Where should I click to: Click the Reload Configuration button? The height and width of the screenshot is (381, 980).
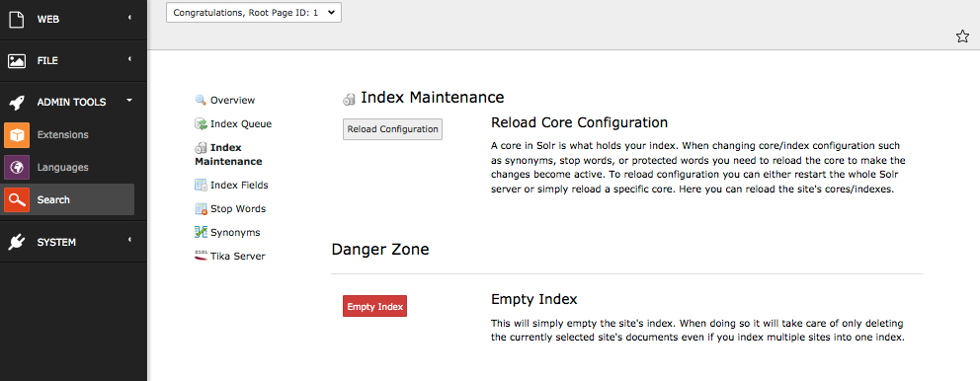pyautogui.click(x=392, y=129)
